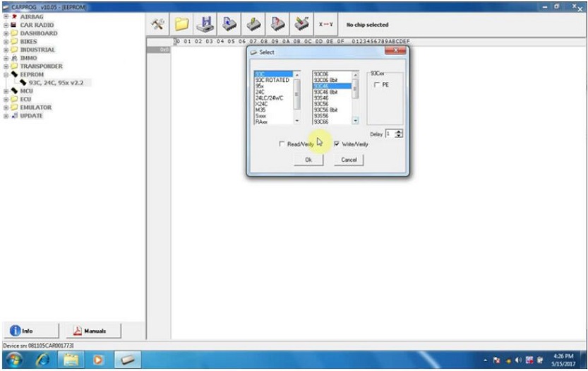The image size is (588, 371).
Task: Click the read chip toolbar icon
Action: 229,25
